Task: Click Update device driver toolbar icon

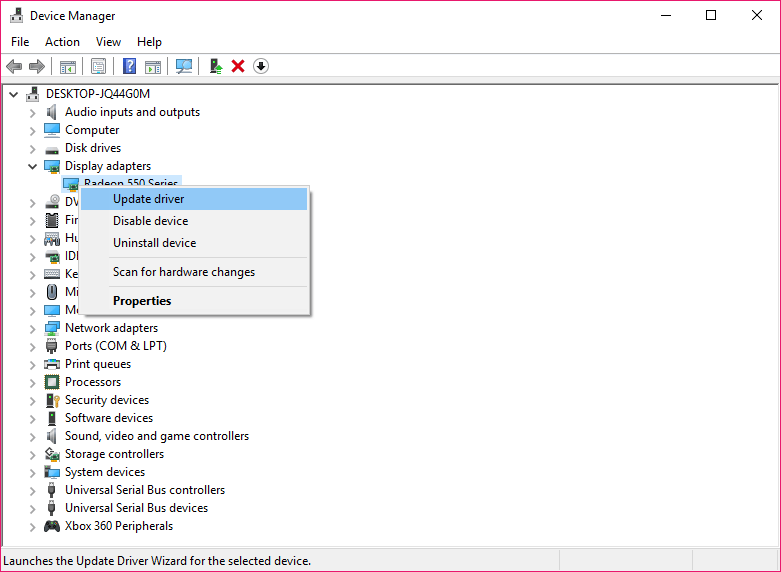Action: click(x=216, y=66)
